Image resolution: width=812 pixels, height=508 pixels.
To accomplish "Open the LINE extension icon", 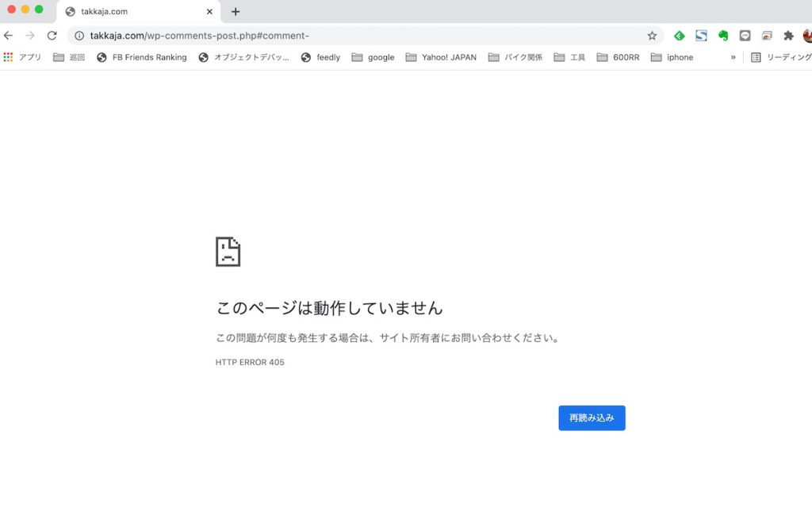I will click(x=745, y=36).
